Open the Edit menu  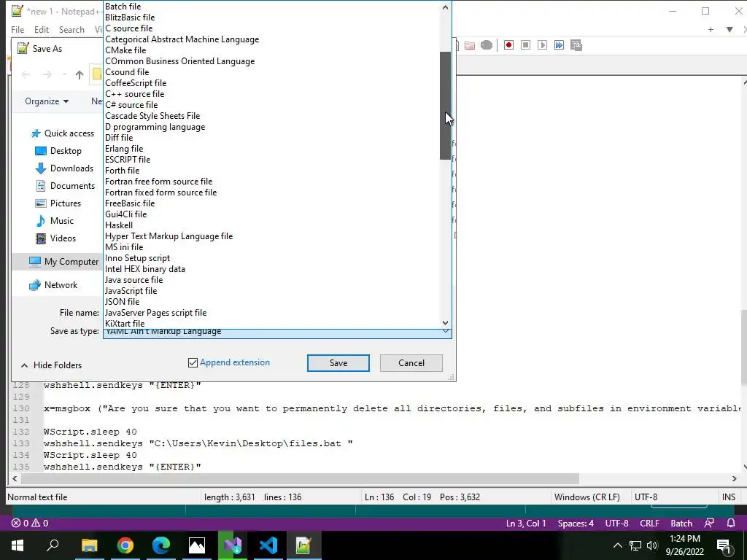pos(42,29)
